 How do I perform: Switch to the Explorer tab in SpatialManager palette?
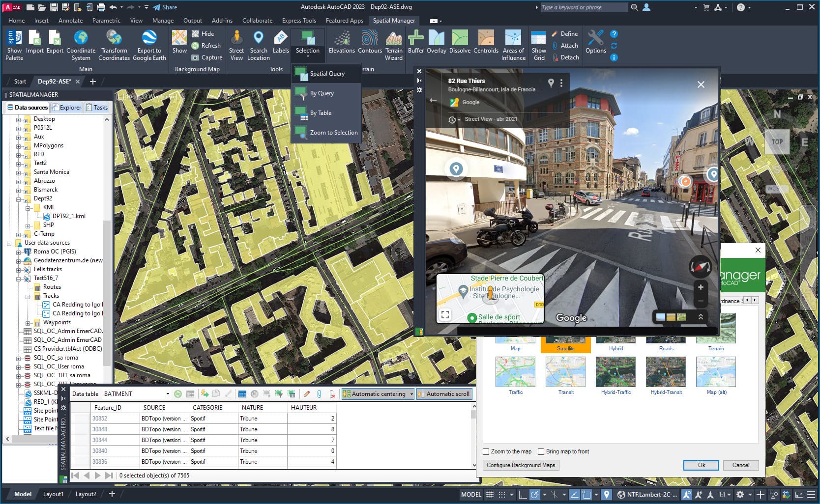tap(67, 107)
